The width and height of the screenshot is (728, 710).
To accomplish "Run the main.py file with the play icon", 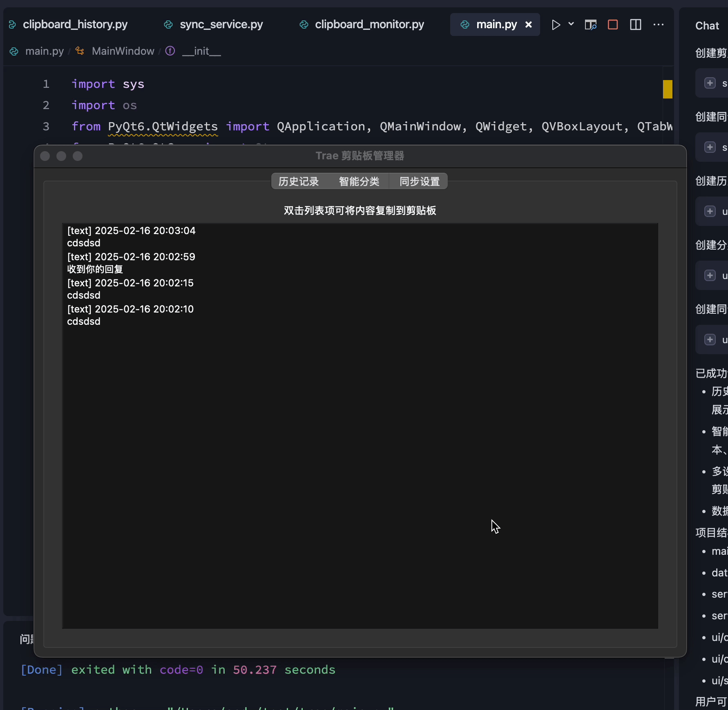I will point(555,25).
